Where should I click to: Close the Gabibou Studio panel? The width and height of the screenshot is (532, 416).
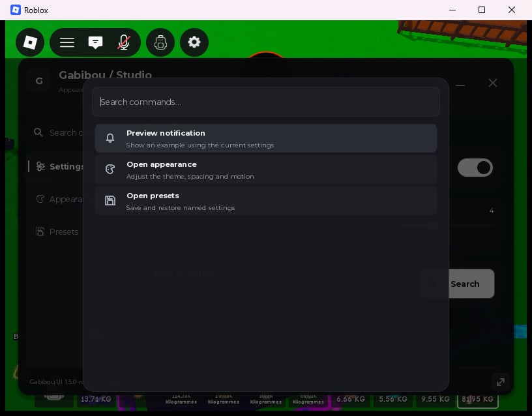tap(493, 83)
